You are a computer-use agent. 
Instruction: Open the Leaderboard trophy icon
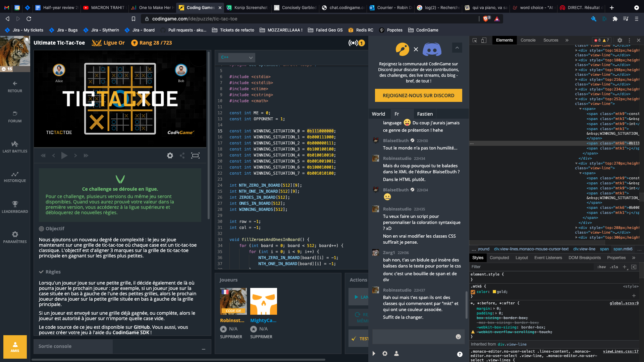coord(15,204)
